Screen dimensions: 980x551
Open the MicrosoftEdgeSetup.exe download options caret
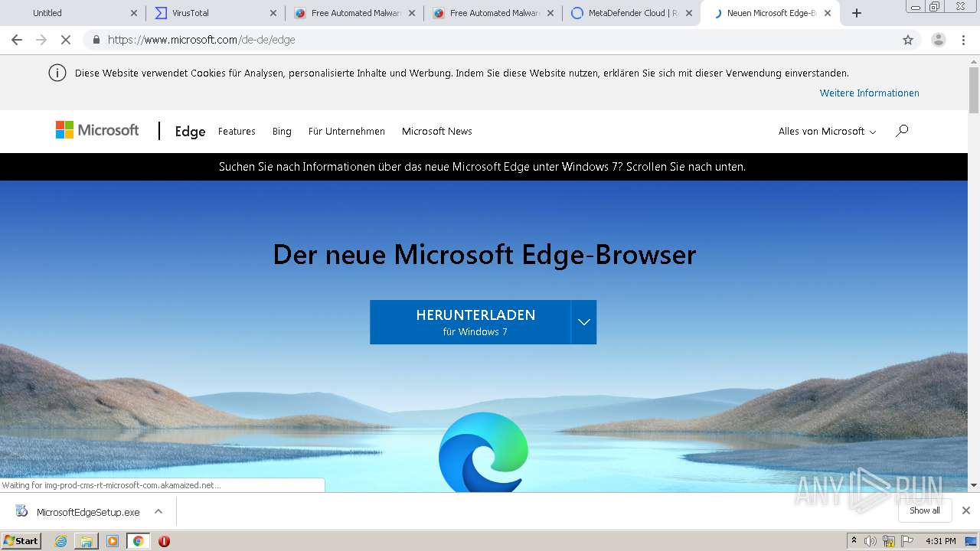[x=158, y=511]
